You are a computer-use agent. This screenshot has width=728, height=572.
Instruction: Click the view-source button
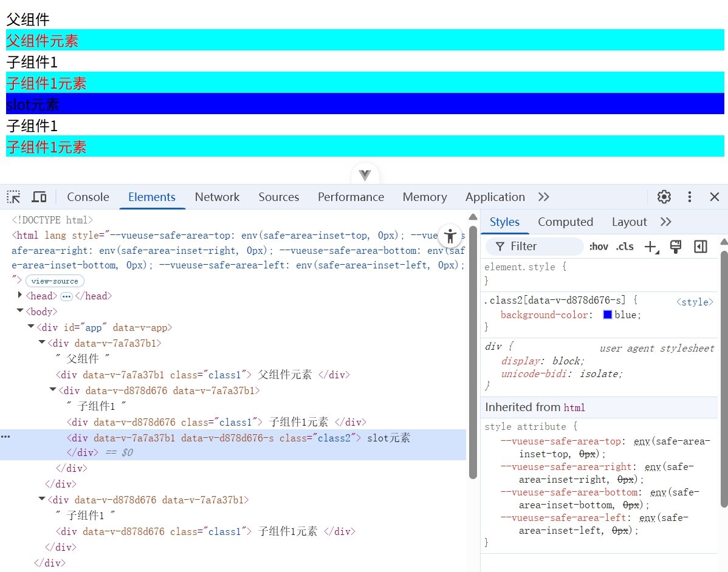click(x=55, y=281)
